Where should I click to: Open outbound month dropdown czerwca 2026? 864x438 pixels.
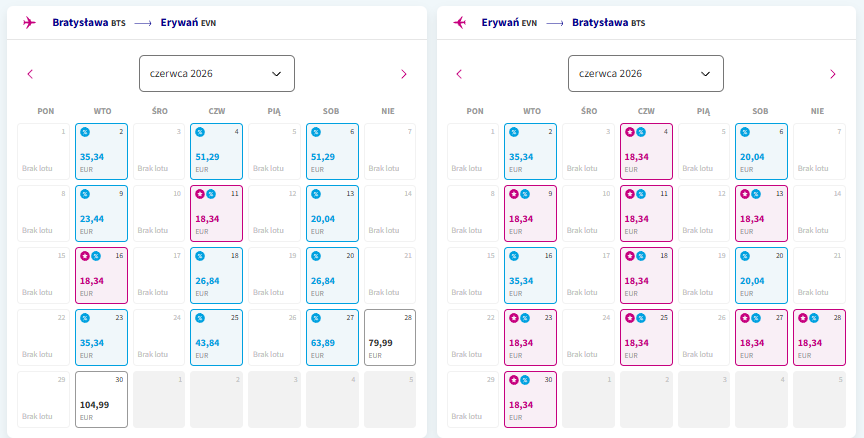tap(217, 73)
